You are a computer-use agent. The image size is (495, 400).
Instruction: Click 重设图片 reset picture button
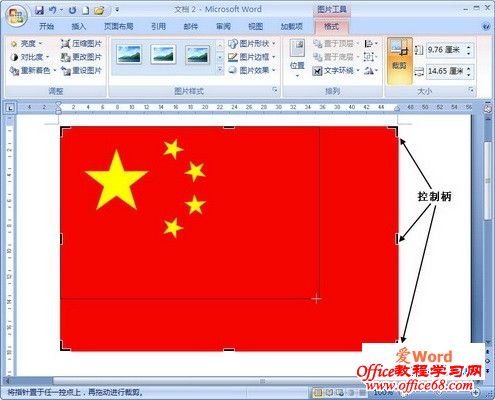coord(81,70)
